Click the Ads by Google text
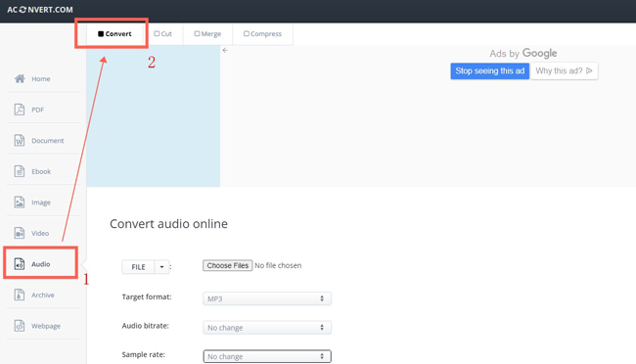 point(522,53)
